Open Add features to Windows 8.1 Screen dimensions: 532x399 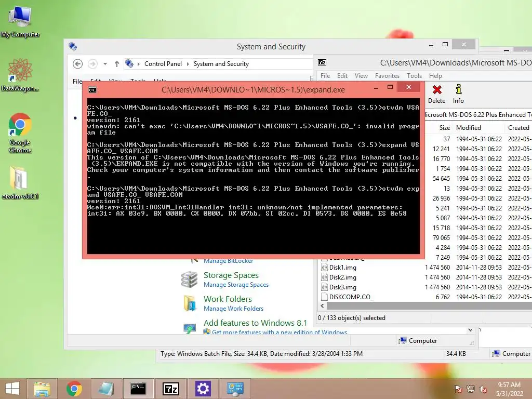(x=255, y=323)
